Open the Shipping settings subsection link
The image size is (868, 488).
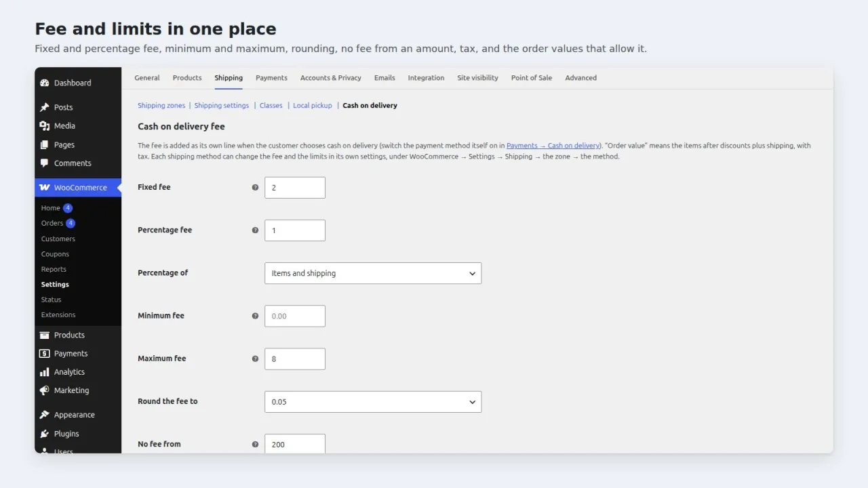[x=222, y=106]
